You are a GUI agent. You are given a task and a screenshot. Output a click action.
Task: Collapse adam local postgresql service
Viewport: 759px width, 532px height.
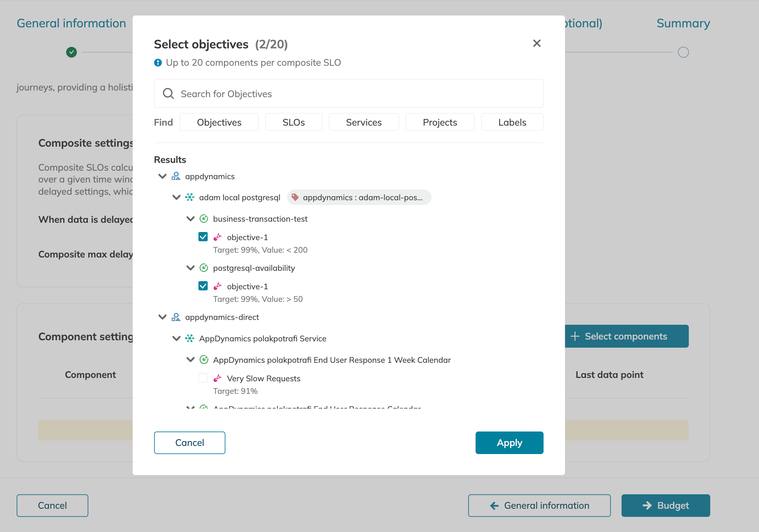click(176, 197)
